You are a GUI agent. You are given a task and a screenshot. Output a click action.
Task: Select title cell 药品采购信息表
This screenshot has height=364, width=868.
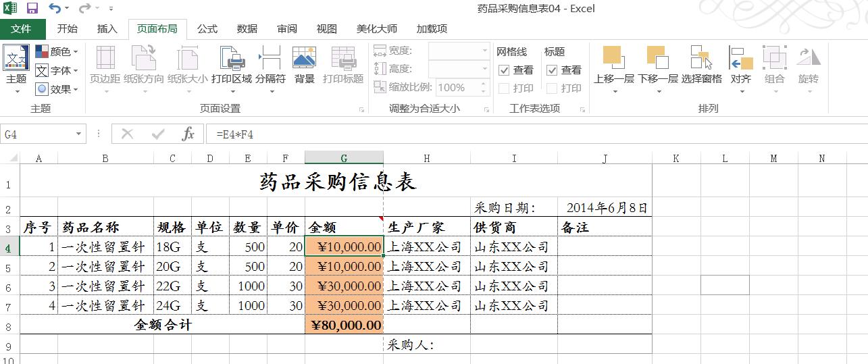(336, 181)
